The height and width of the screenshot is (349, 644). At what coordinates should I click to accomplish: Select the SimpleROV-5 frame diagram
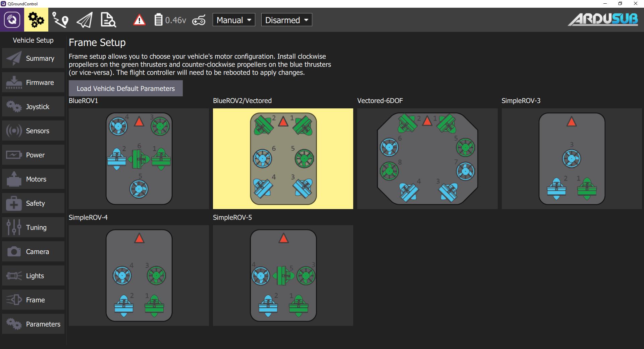283,276
